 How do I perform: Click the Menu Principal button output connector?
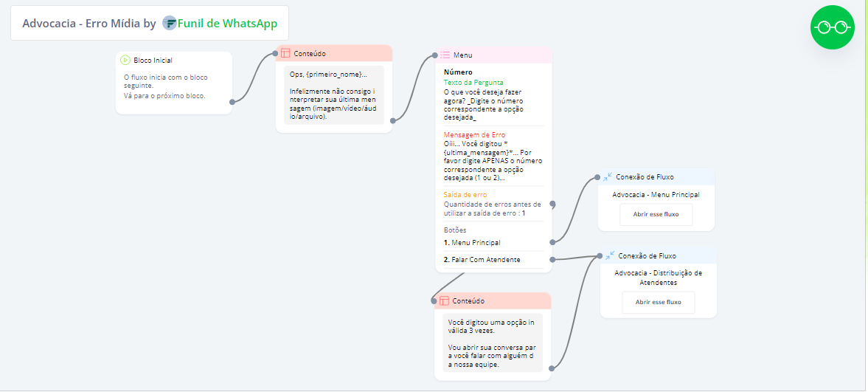552,242
